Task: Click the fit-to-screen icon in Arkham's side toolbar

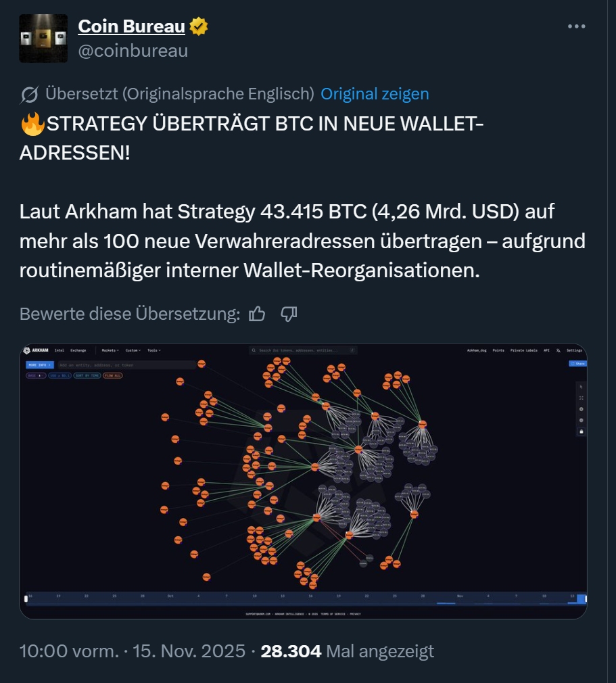Action: tap(581, 398)
